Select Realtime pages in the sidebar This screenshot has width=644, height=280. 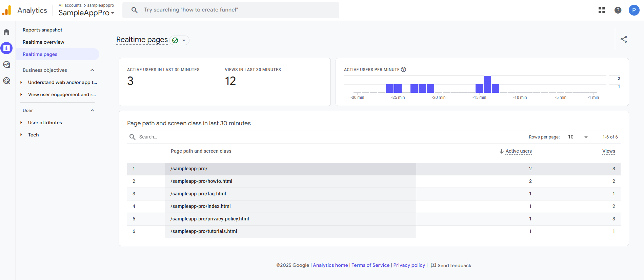58,54
